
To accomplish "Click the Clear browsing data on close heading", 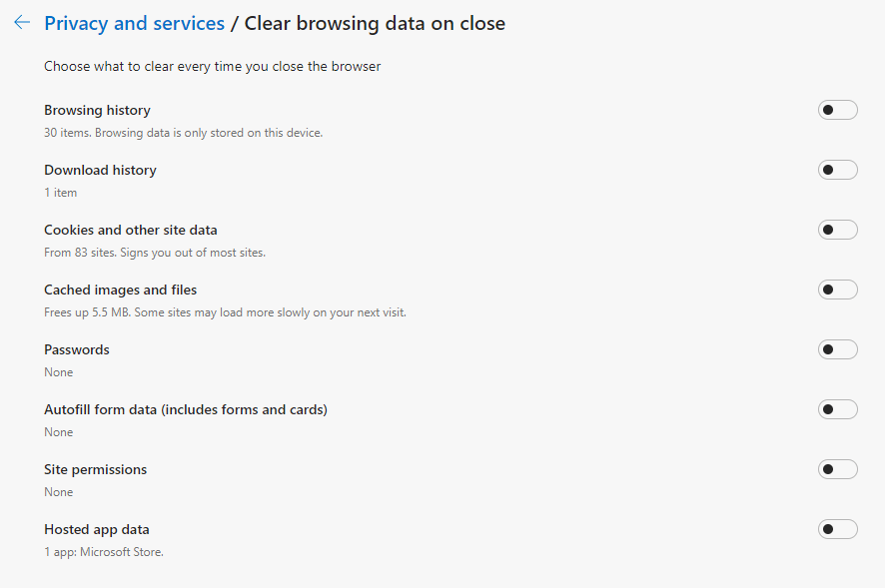I will pyautogui.click(x=375, y=22).
